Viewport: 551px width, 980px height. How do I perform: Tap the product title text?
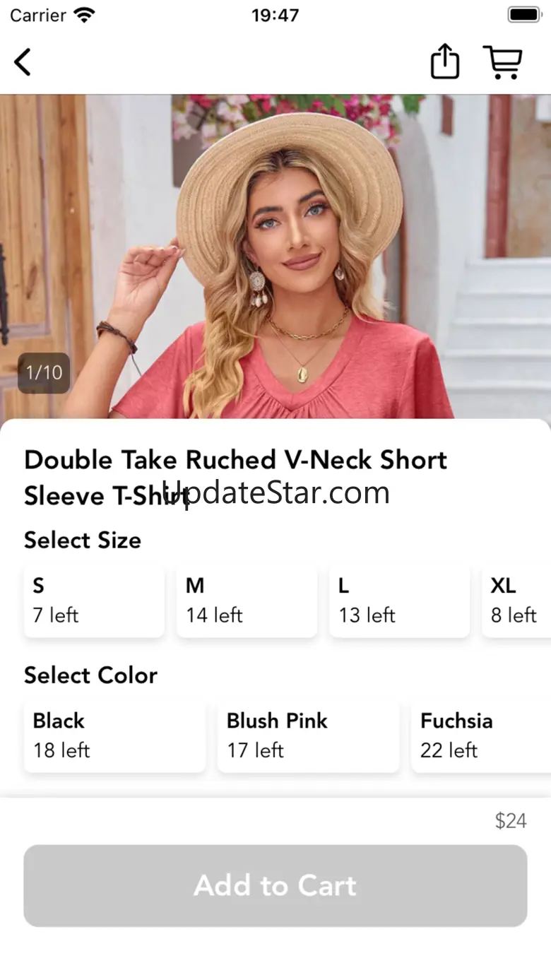236,478
